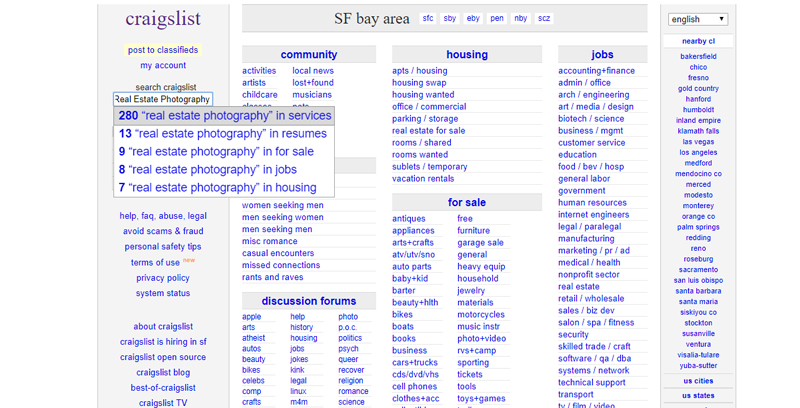
Task: Open software / qa / dba jobs
Action: point(594,359)
